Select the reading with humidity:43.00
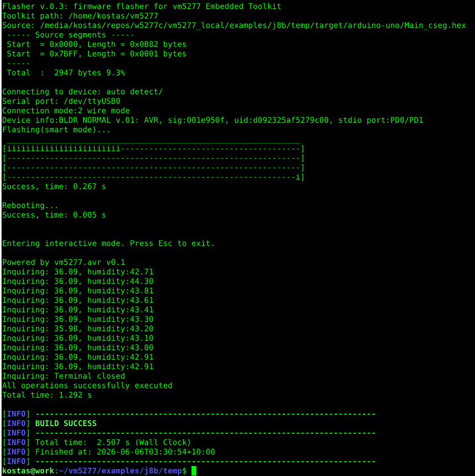This screenshot has height=476, width=475. pos(78,348)
